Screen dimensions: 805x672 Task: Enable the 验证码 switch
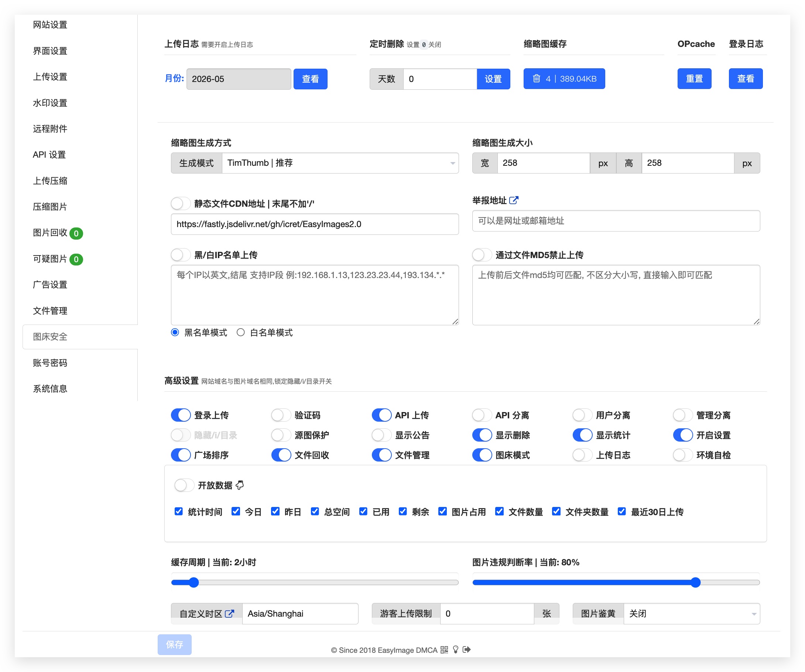coord(281,415)
